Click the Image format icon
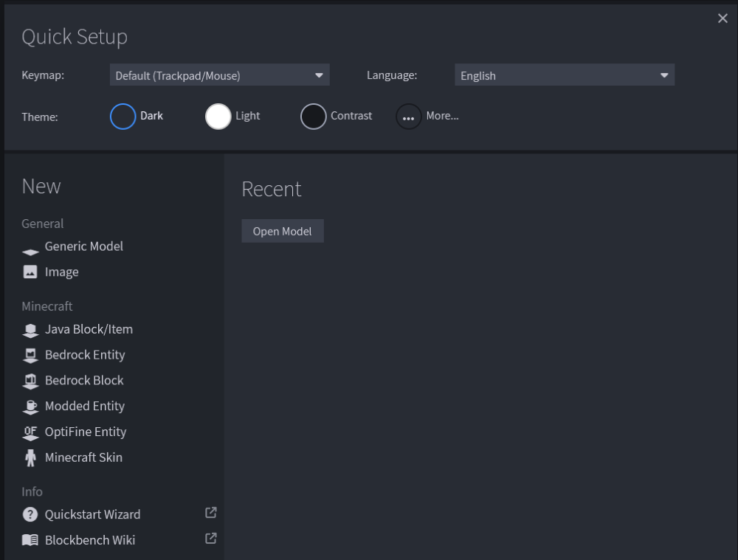 tap(30, 272)
